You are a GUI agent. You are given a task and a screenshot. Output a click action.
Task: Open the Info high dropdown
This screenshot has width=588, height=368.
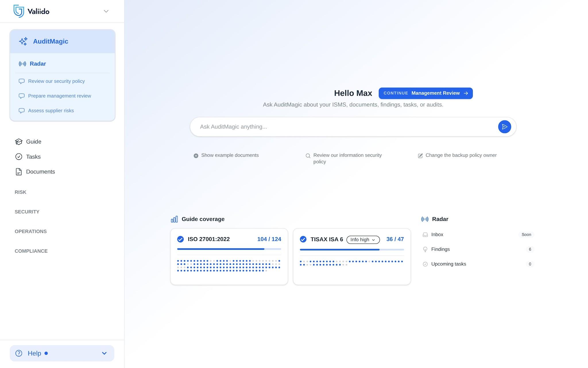click(363, 240)
